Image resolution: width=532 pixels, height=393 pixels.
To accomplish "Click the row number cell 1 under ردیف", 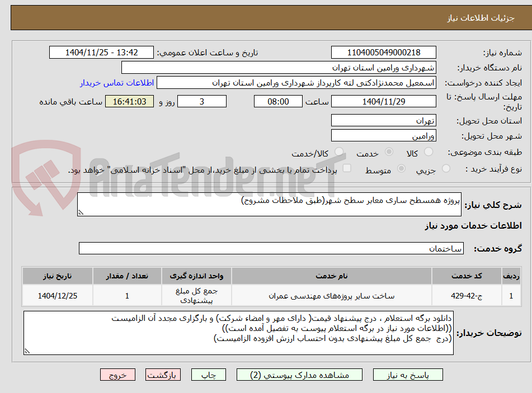I will click(x=511, y=296).
